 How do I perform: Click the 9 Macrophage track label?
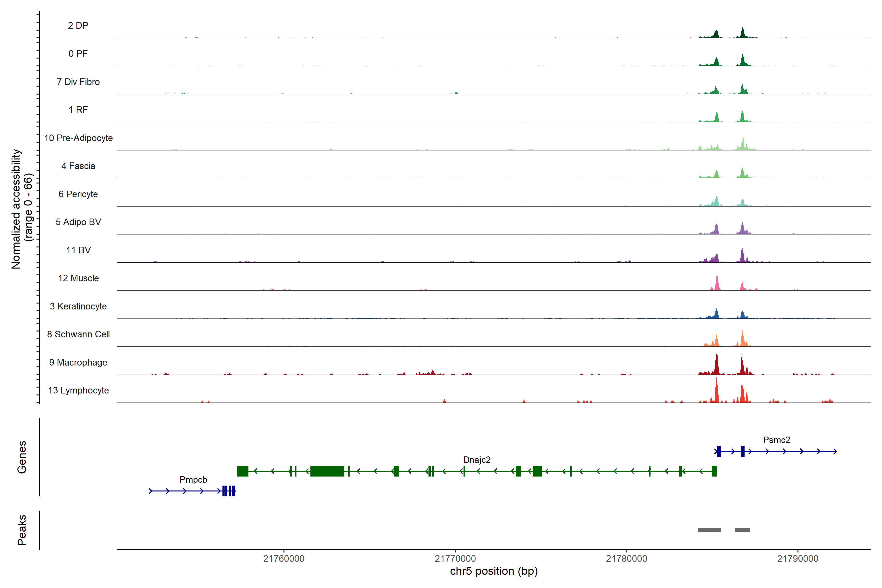[78, 362]
